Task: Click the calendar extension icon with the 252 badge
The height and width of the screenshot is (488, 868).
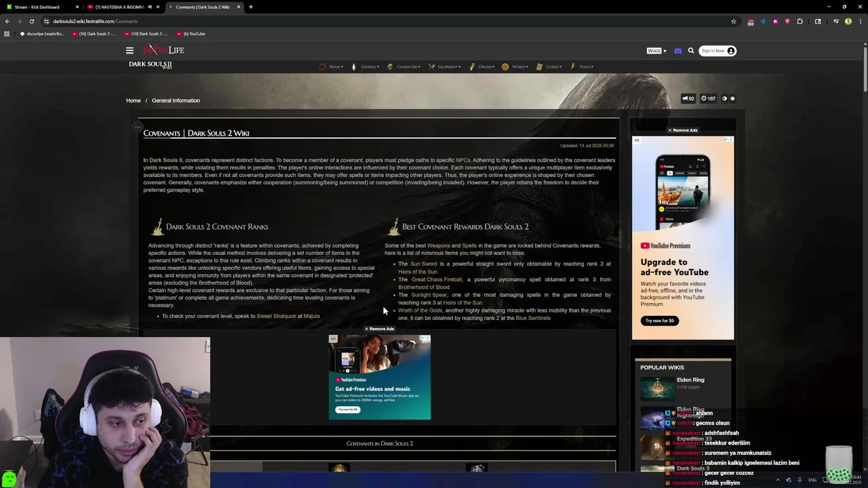Action: coord(750,22)
